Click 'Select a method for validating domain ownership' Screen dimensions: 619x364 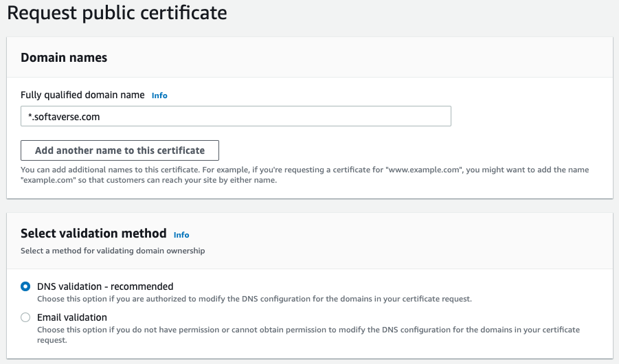(x=113, y=251)
